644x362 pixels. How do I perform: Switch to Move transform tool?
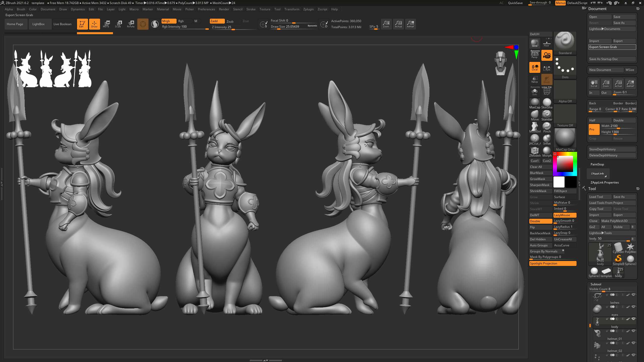coord(106,24)
